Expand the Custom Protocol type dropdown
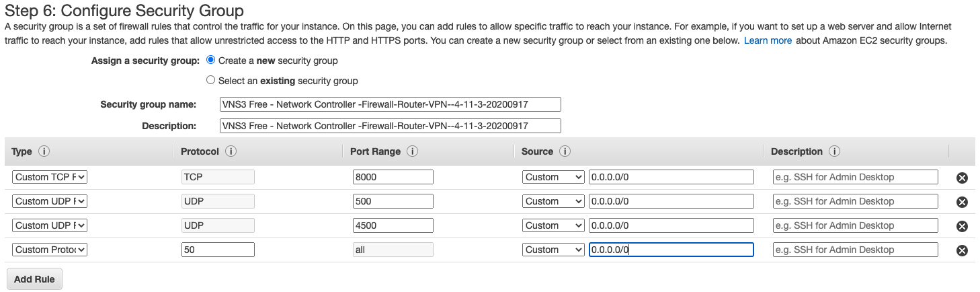Image resolution: width=980 pixels, height=292 pixels. coord(50,250)
